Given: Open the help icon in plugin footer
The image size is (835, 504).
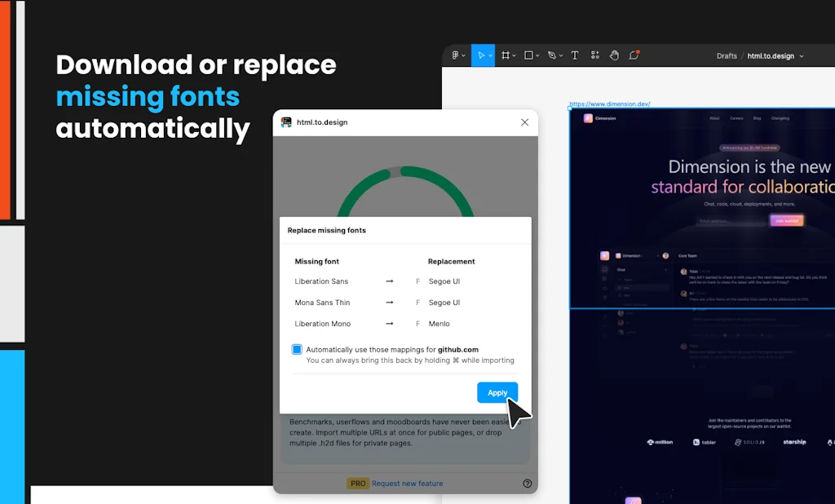Looking at the screenshot, I should click(527, 483).
